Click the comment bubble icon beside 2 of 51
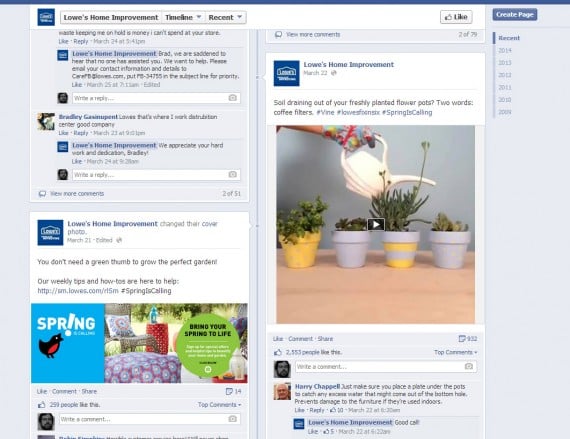Screen dimensions: 570x439 coord(42,194)
